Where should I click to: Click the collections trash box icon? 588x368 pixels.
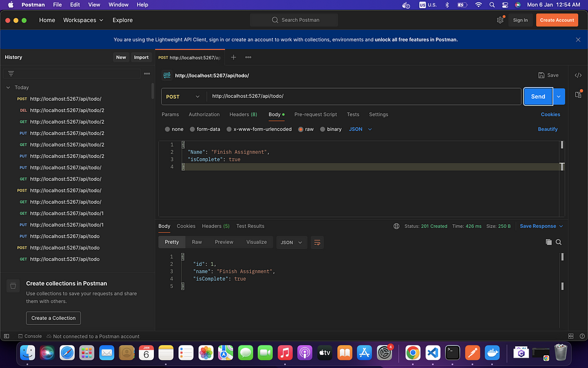click(13, 286)
